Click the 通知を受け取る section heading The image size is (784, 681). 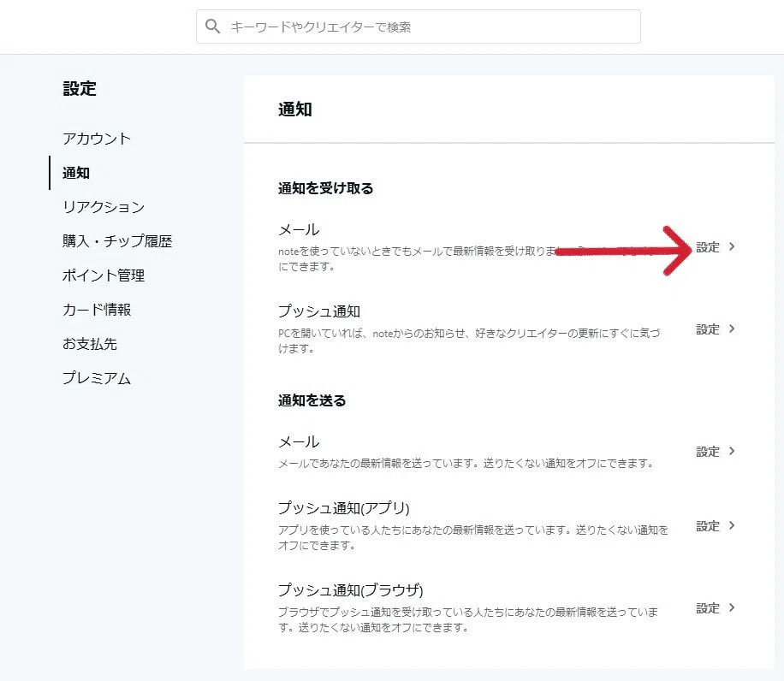pos(325,188)
